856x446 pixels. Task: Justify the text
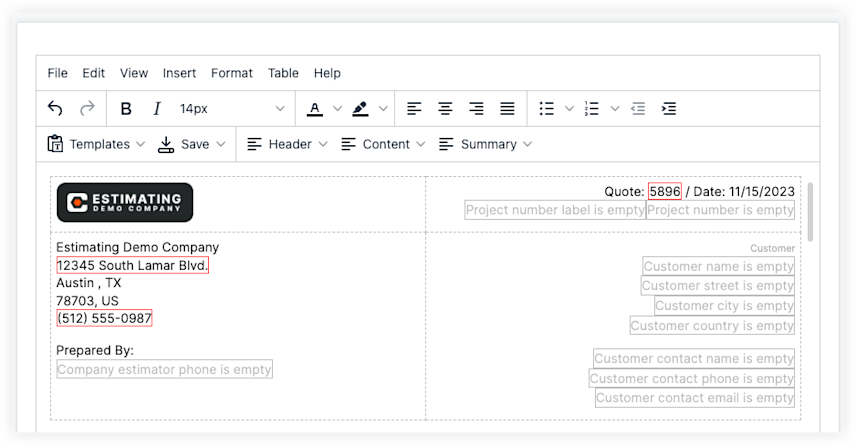coord(507,109)
